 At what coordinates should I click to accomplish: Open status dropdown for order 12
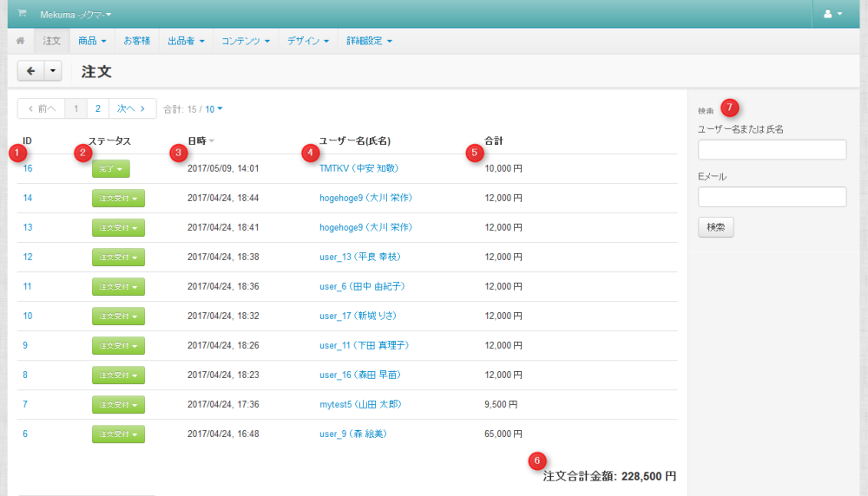tap(118, 258)
